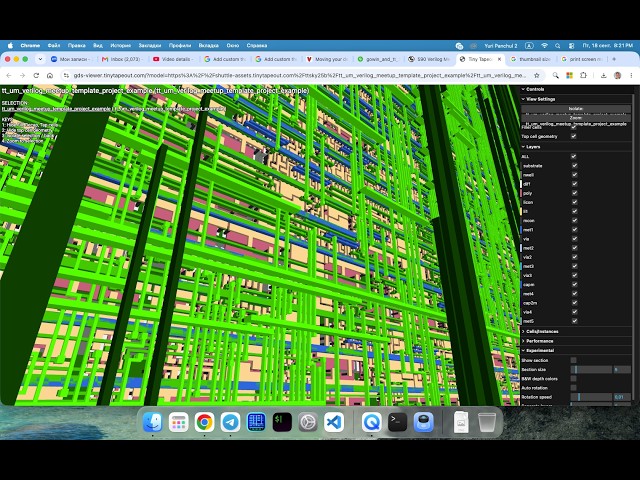Click the Isolate button

[576, 109]
